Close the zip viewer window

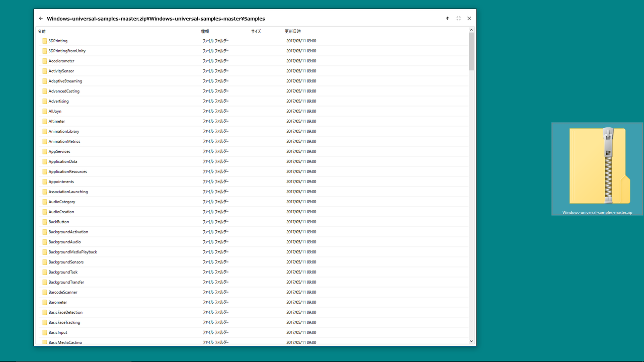469,19
